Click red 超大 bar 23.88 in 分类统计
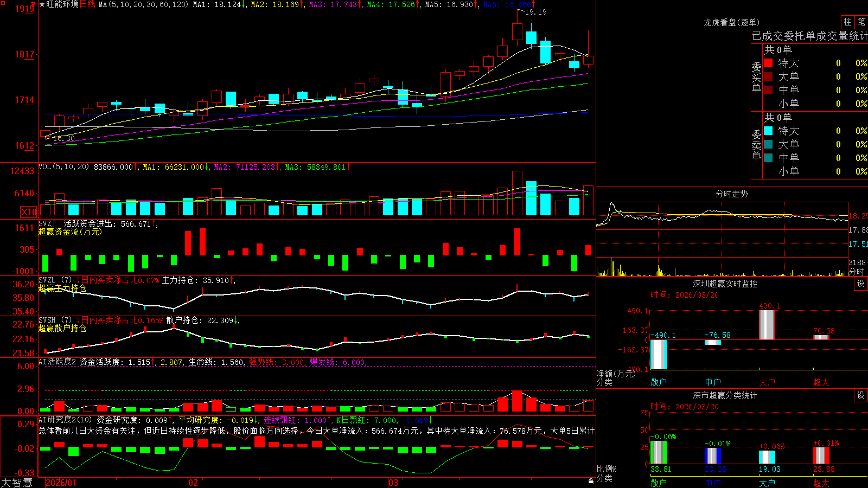Viewport: 868px width, 488px height. (821, 455)
